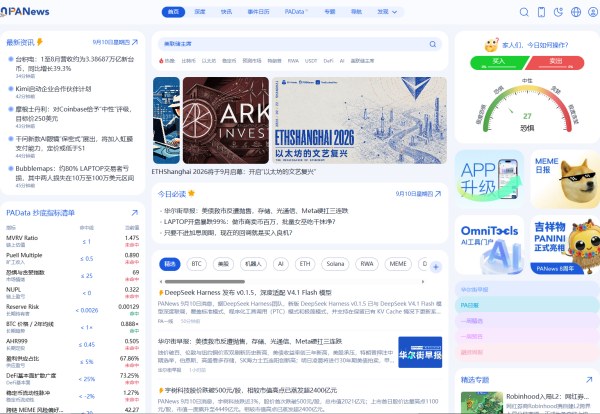Select the 精选 filter chip
The image size is (600, 414).
point(170,264)
